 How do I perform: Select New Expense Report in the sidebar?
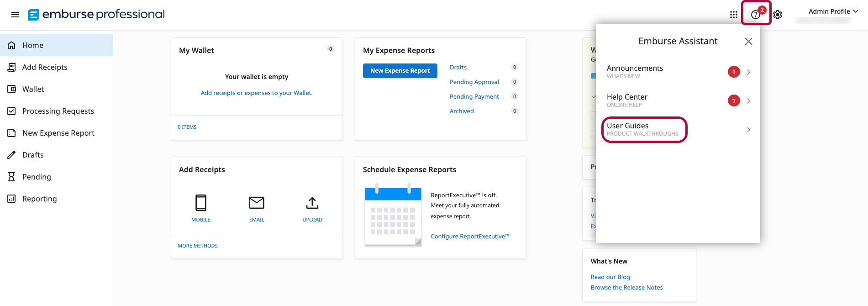(x=57, y=133)
